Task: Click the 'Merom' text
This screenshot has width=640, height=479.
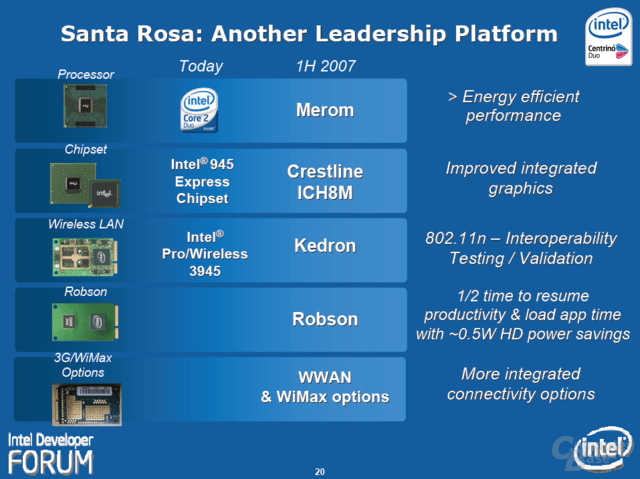Action: (325, 110)
